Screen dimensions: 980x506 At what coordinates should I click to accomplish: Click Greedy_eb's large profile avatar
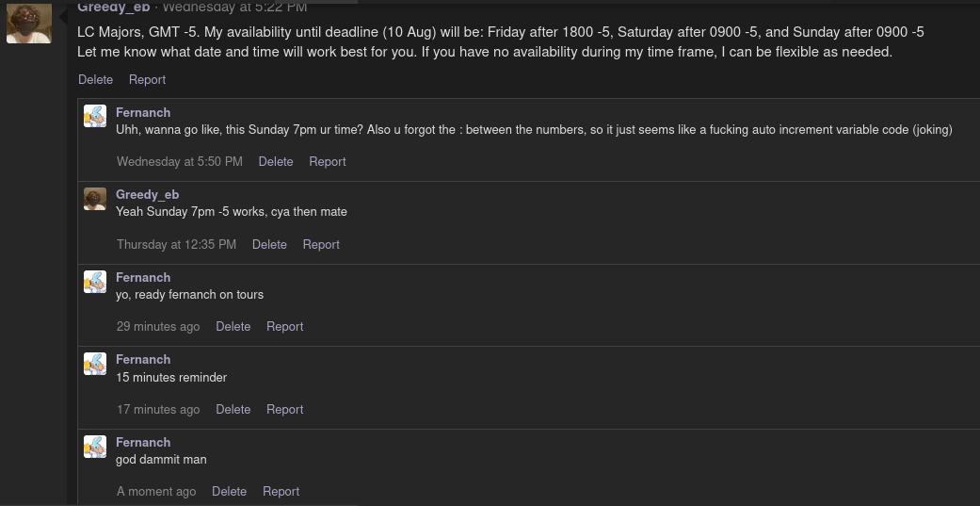29,23
